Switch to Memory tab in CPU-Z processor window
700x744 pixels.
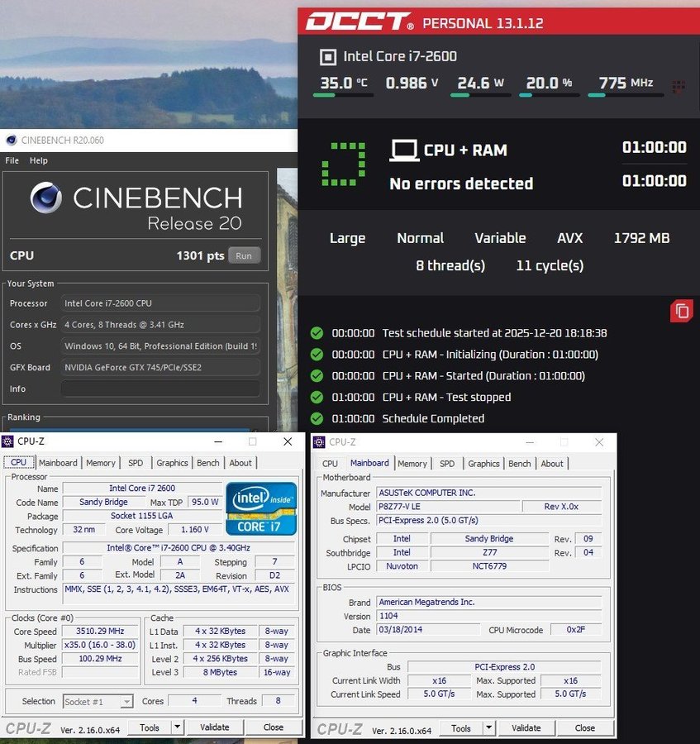tap(101, 463)
